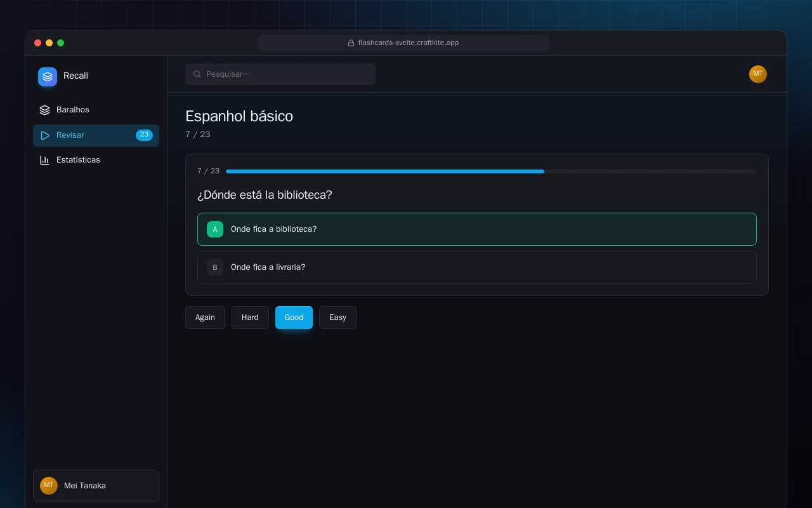This screenshot has height=508, width=812.
Task: Rate the card as Easy
Action: pos(337,317)
